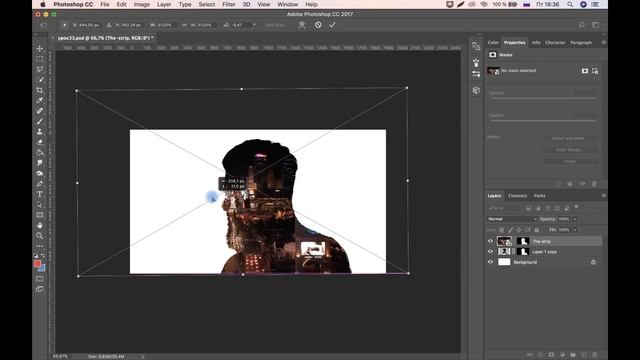The height and width of the screenshot is (360, 640).
Task: Create a new group in Layers panel
Action: coord(573,355)
